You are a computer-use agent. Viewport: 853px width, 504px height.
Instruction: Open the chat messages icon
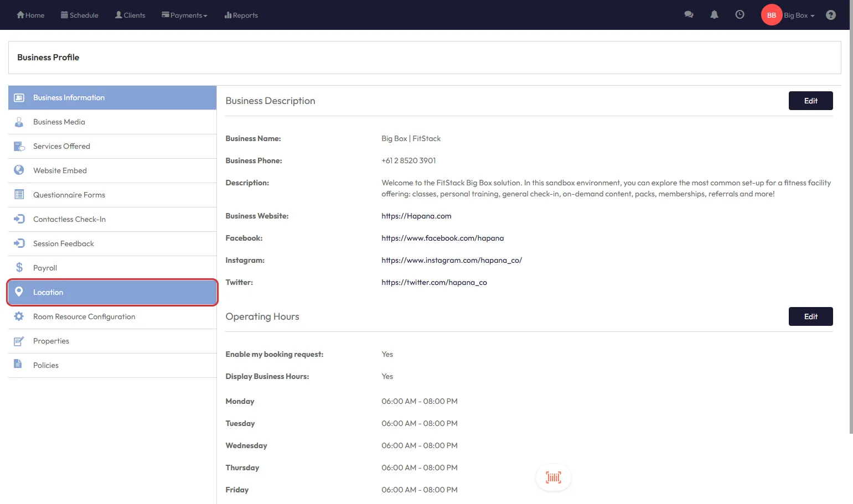(x=689, y=15)
